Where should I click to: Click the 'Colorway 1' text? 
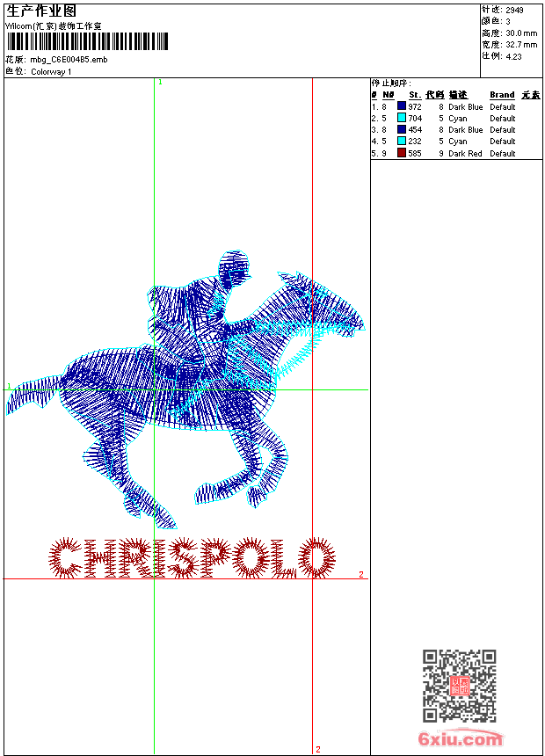(x=51, y=72)
